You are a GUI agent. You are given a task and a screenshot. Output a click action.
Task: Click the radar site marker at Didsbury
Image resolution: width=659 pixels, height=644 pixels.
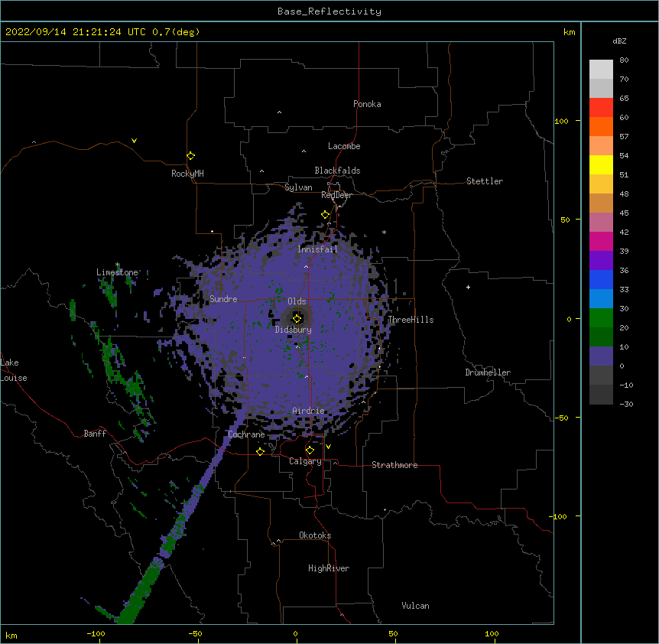coord(297,318)
